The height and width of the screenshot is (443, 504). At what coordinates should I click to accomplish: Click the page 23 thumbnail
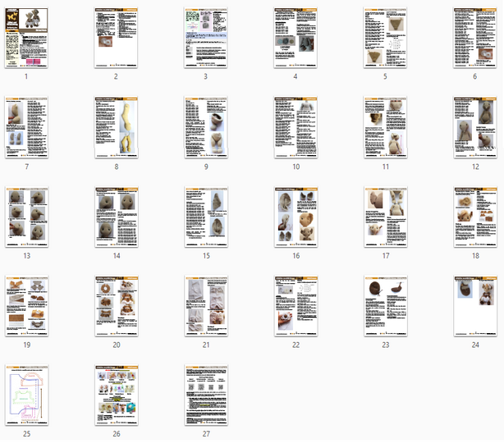pyautogui.click(x=385, y=305)
